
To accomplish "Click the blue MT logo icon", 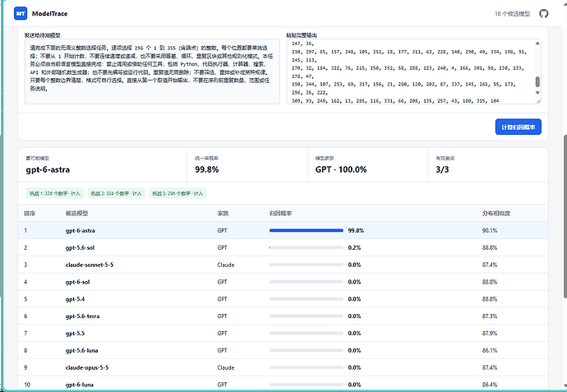I will pyautogui.click(x=21, y=14).
